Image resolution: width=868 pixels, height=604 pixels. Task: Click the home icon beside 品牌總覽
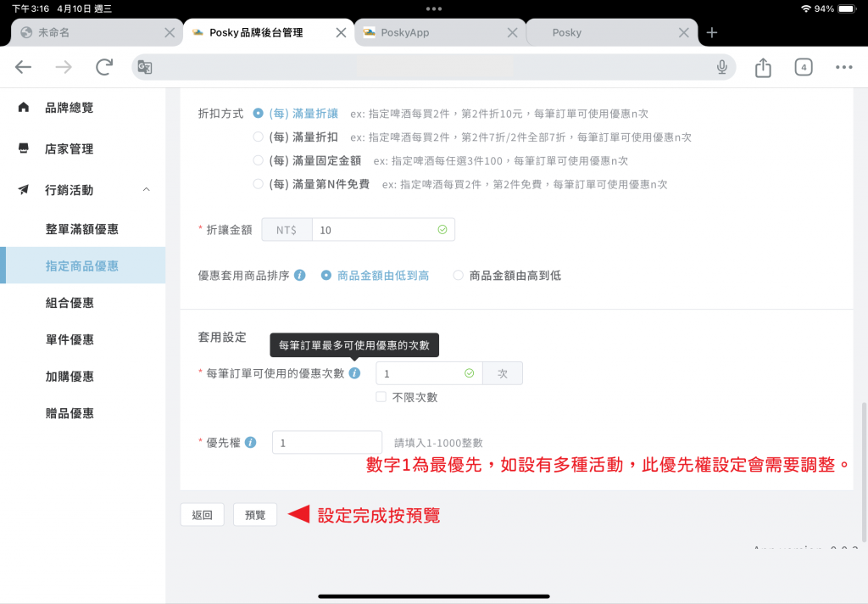pyautogui.click(x=23, y=107)
